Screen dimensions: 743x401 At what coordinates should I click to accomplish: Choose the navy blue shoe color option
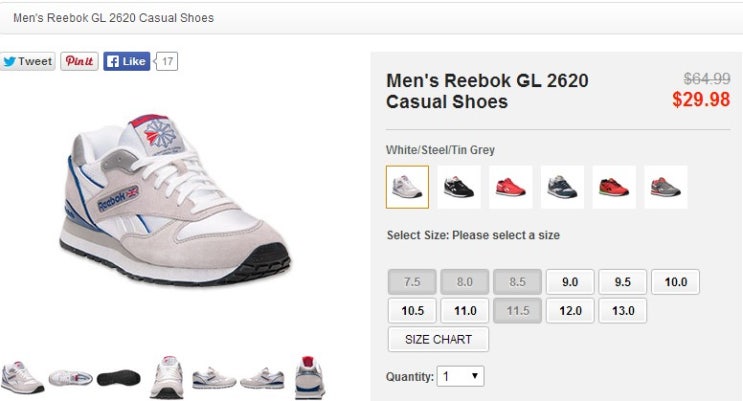(562, 187)
